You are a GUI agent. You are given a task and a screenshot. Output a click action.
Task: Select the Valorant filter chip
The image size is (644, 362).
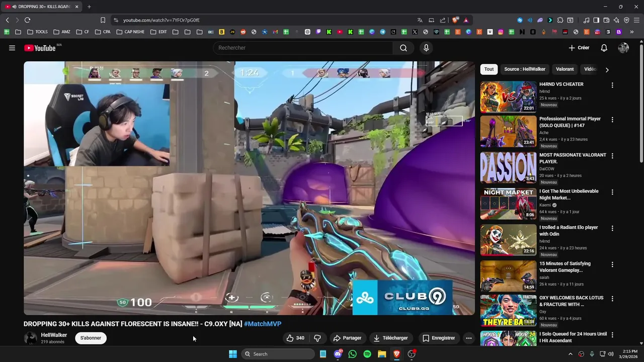click(565, 69)
